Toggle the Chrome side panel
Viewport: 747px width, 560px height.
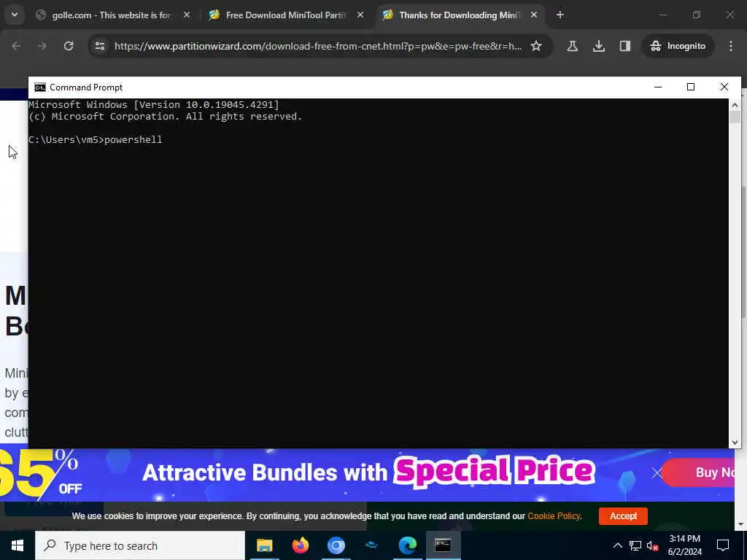pyautogui.click(x=625, y=46)
